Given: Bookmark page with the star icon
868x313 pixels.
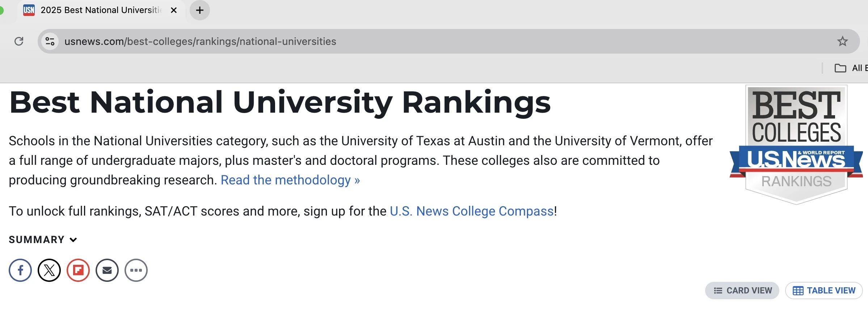Looking at the screenshot, I should 843,41.
